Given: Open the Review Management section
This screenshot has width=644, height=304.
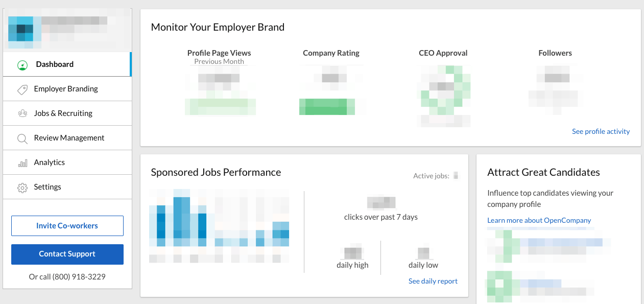Looking at the screenshot, I should (69, 137).
